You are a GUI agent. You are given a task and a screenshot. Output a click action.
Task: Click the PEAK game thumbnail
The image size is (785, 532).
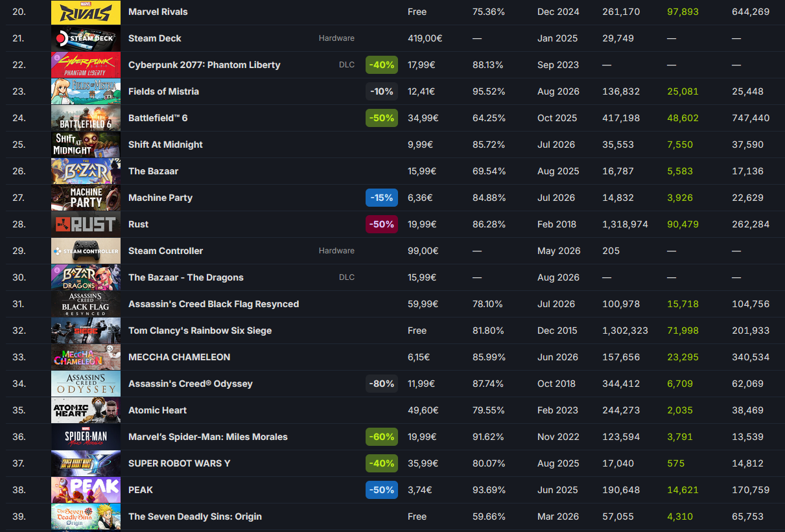click(x=86, y=490)
